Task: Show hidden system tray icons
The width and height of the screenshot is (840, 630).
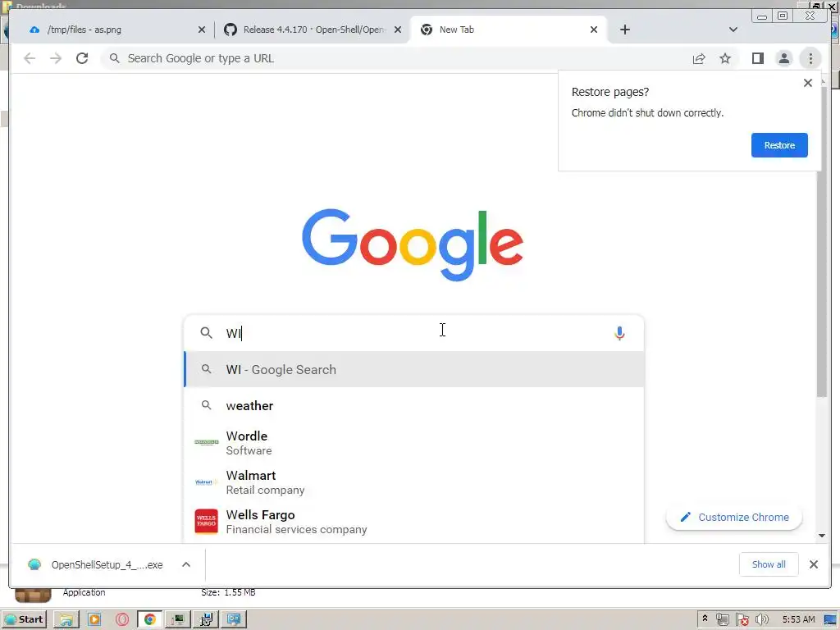Action: point(705,619)
